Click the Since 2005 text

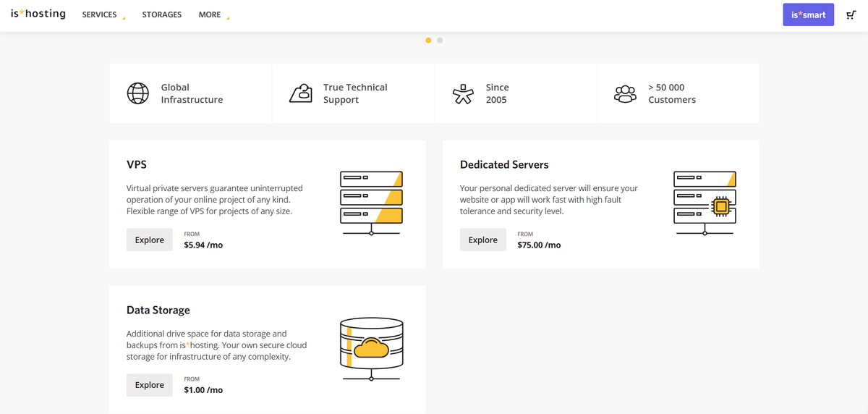[497, 93]
